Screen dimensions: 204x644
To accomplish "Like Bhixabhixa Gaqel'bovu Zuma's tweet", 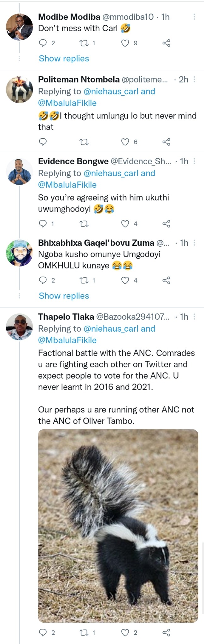I will [x=125, y=280].
